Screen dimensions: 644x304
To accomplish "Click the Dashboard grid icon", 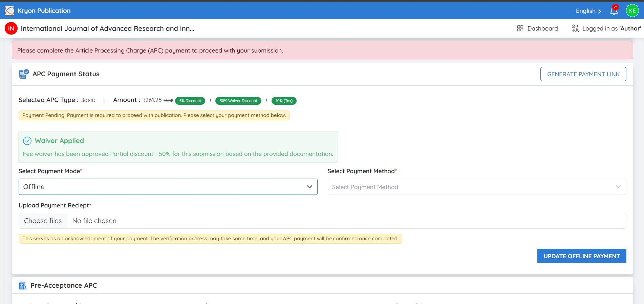I will (520, 28).
